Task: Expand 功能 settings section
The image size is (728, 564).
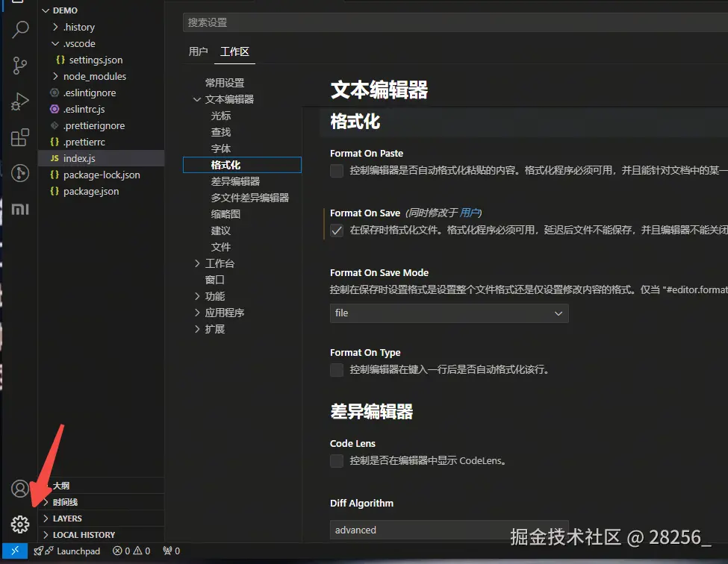Action: click(197, 296)
